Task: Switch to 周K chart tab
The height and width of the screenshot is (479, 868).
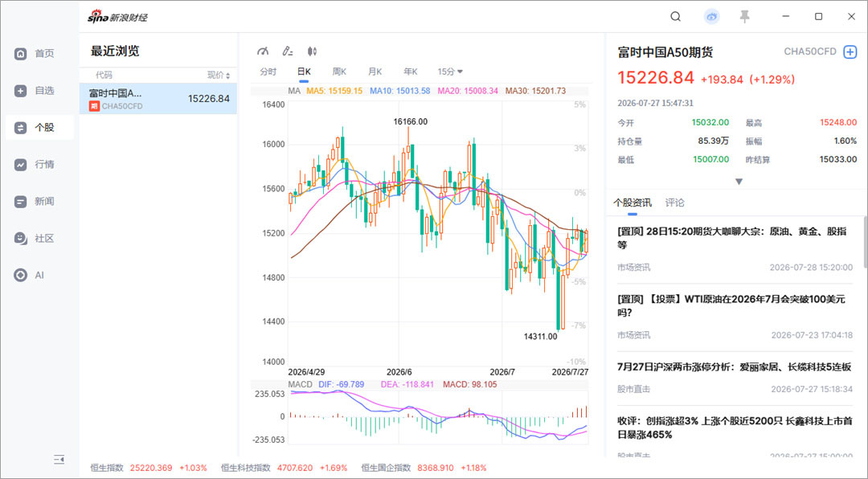Action: point(339,72)
